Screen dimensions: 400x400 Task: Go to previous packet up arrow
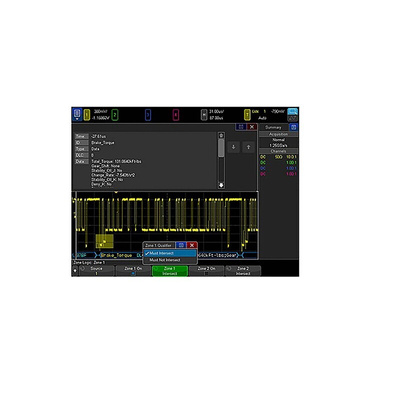click(248, 147)
